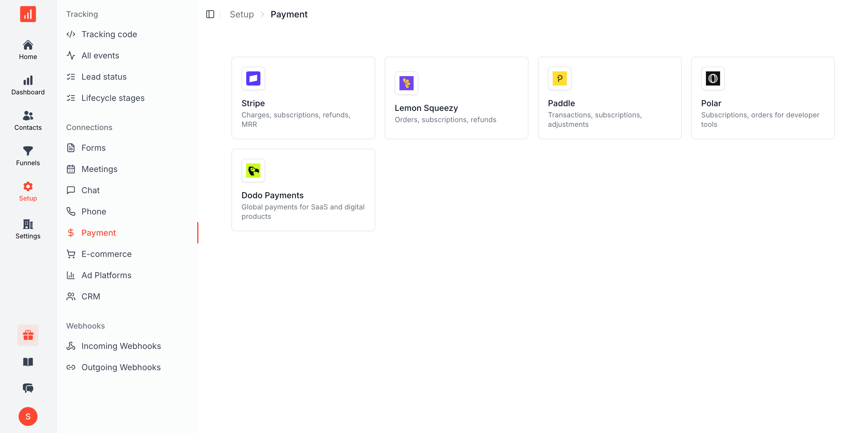Open Contacts from the sidebar

(28, 121)
